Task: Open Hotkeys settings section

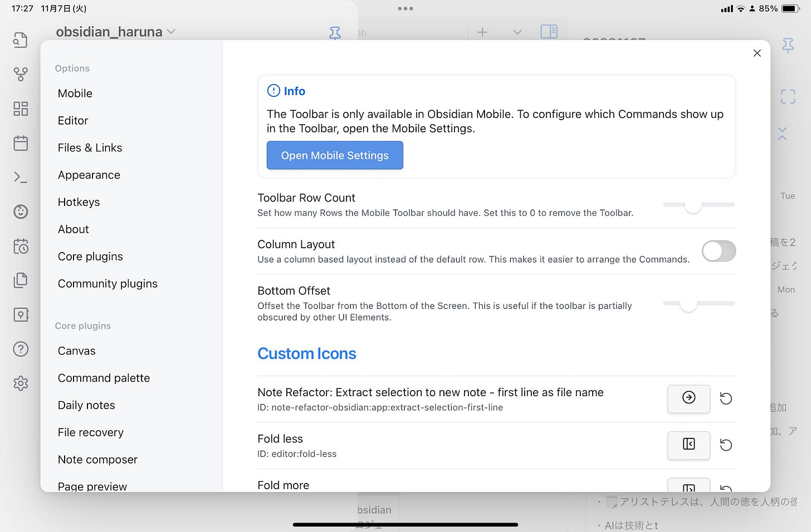Action: tap(79, 203)
